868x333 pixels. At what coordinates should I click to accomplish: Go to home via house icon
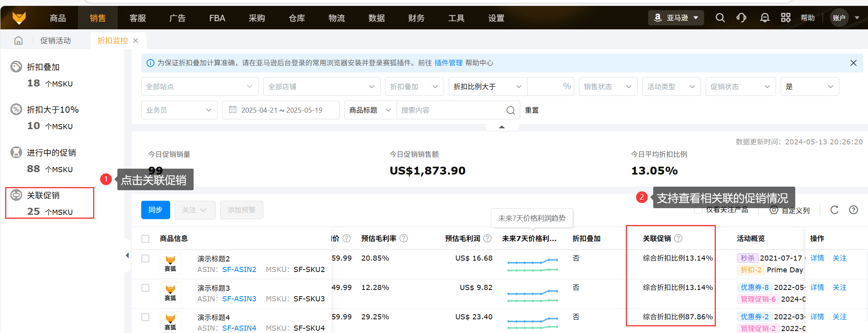[x=18, y=41]
